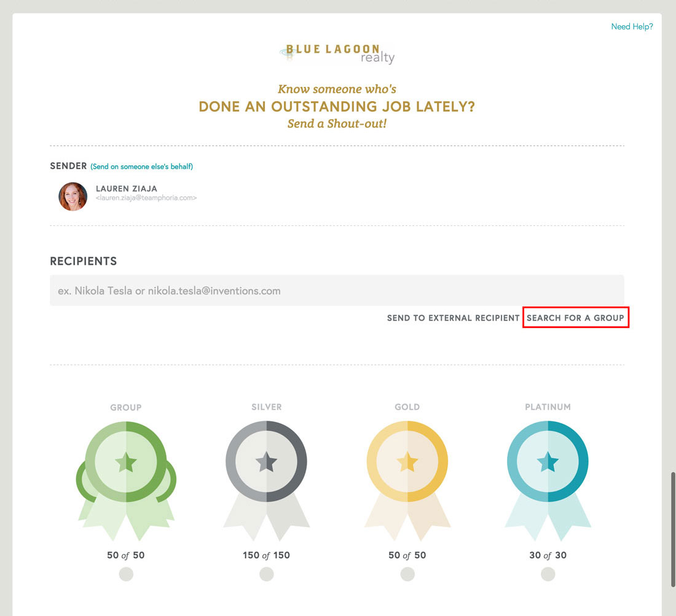Viewport: 676px width, 616px height.
Task: Click Send on someone else's behalf
Action: (x=141, y=166)
